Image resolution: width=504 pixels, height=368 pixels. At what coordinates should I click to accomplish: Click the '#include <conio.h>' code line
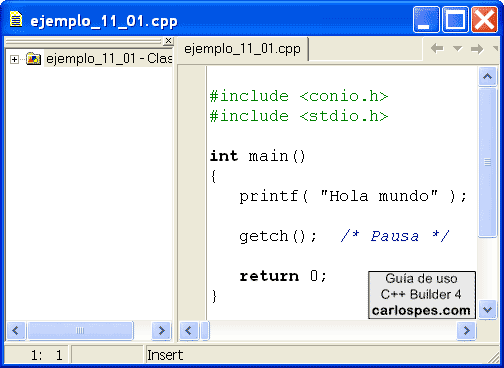299,96
